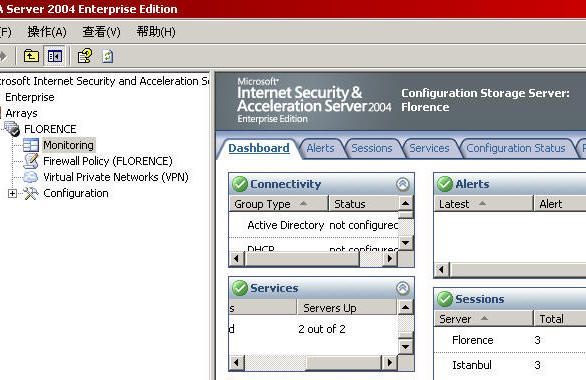
Task: Click the Alert column header
Action: (x=560, y=204)
